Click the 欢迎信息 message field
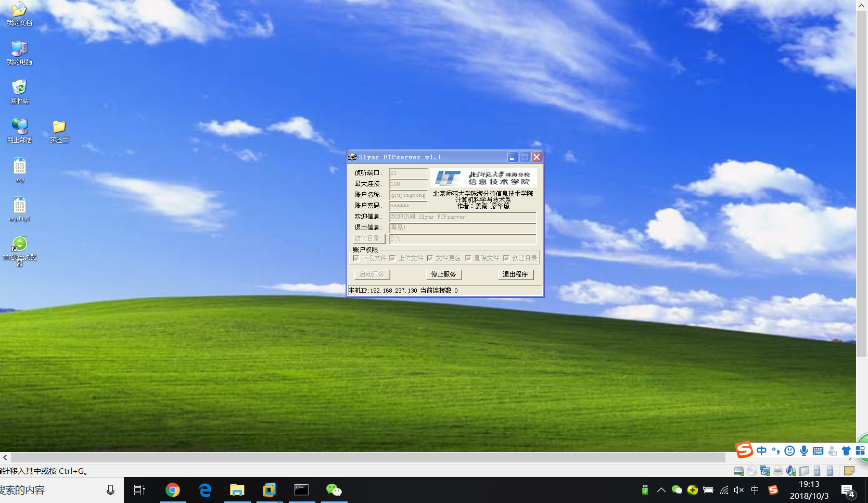 463,217
